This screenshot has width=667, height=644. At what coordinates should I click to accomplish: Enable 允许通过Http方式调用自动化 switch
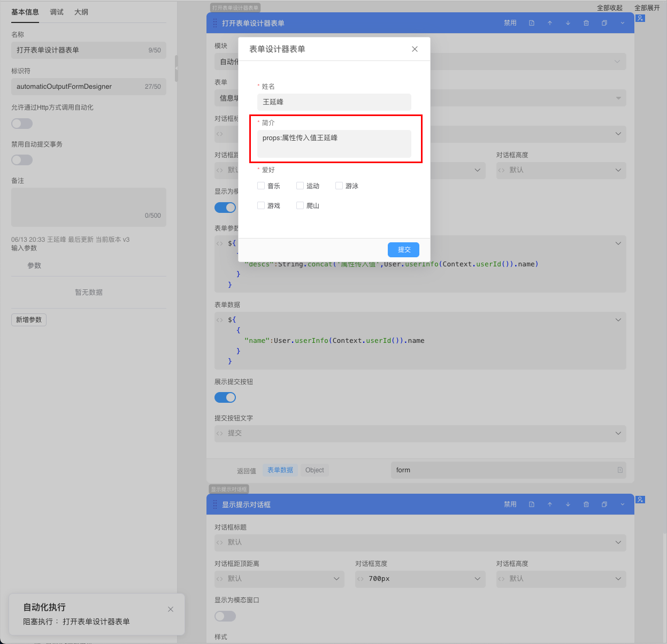pos(22,124)
